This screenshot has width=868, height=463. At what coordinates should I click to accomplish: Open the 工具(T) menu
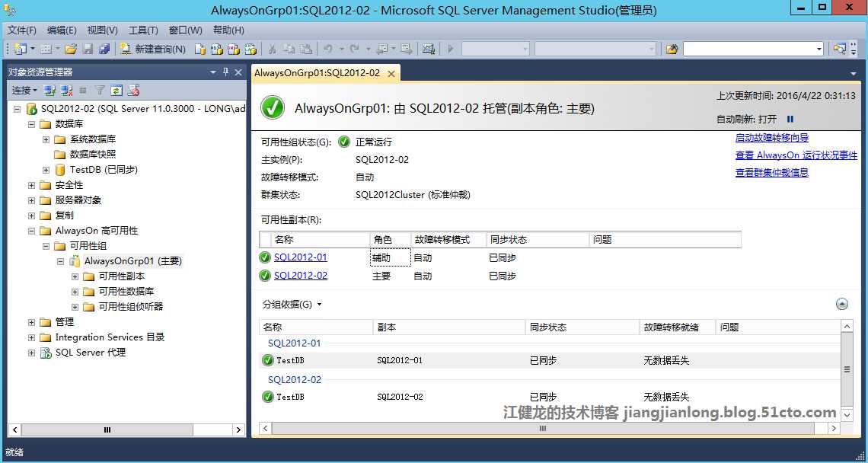point(143,30)
